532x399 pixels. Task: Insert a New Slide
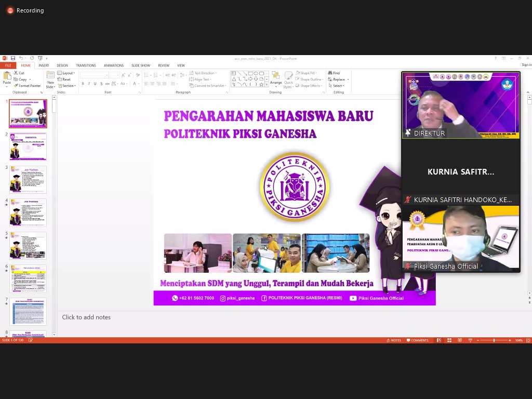pos(50,80)
